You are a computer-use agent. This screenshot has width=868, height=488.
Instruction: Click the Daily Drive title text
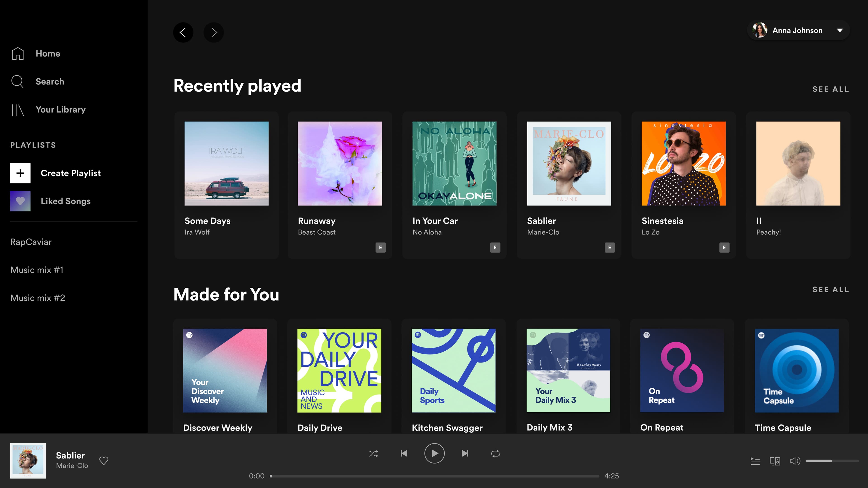(320, 428)
